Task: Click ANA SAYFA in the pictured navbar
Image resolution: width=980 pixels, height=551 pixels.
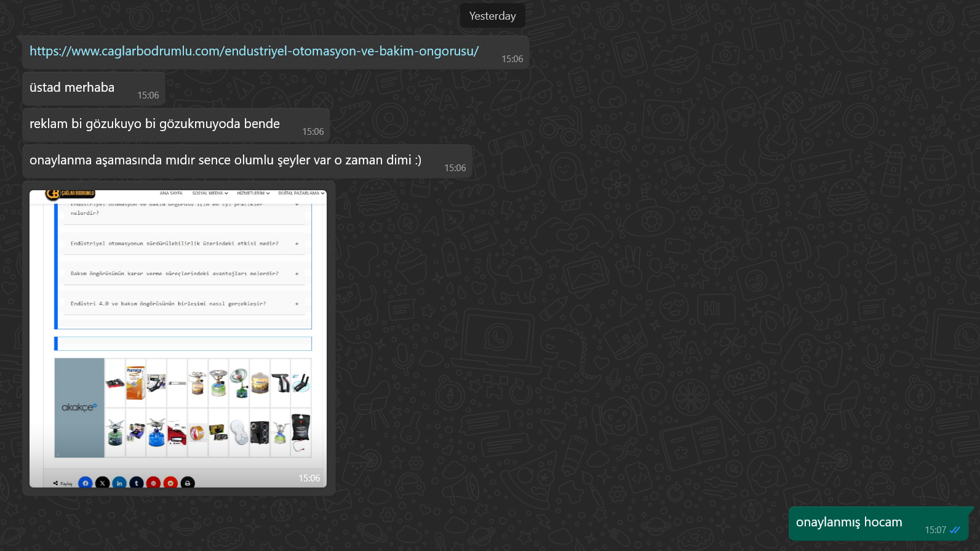Action: 171,193
